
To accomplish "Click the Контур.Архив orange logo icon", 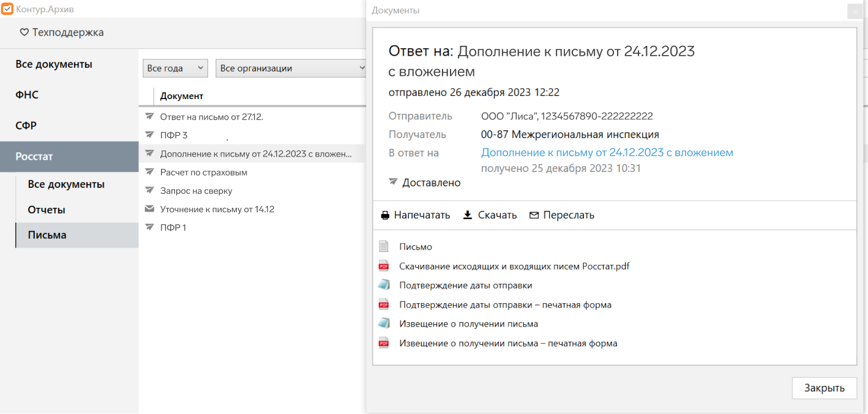I will 8,9.
